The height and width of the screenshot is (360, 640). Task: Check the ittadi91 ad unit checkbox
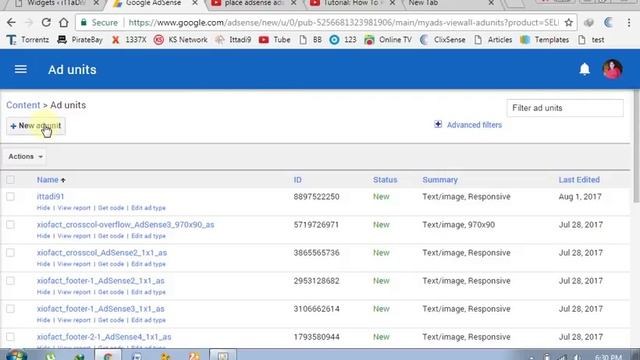10,196
